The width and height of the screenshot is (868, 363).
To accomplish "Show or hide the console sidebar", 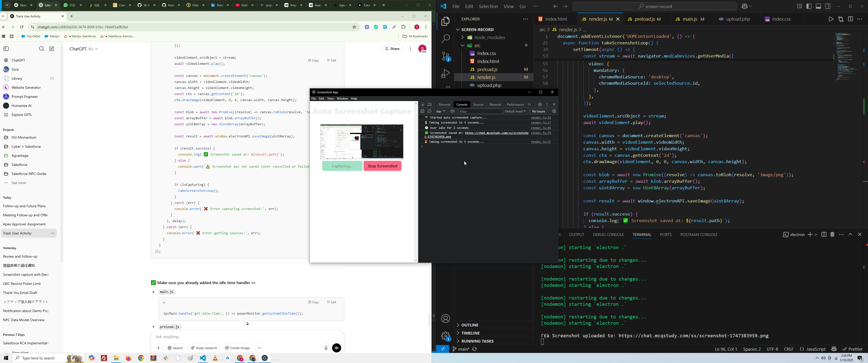I will [422, 111].
